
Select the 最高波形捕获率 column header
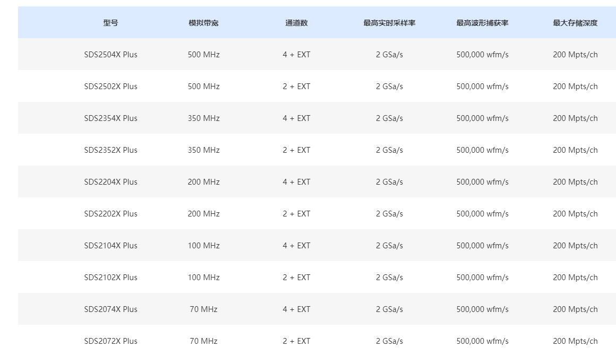point(482,23)
